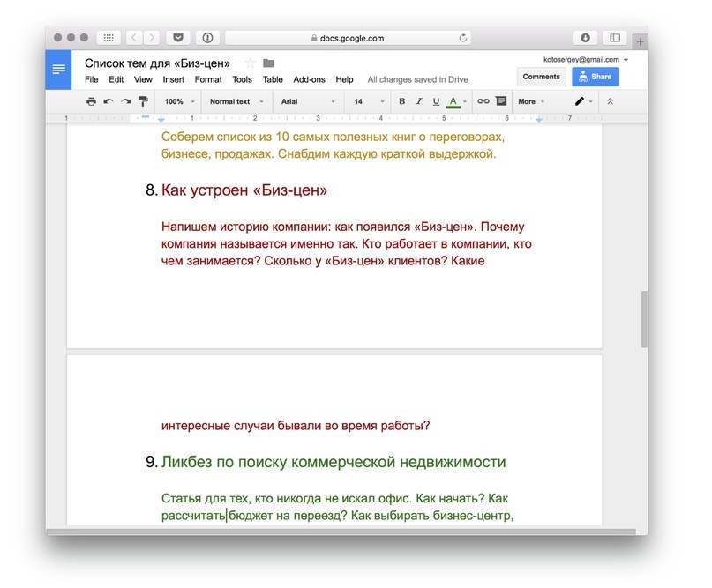
Task: Open the Add-ons menu
Action: point(309,79)
